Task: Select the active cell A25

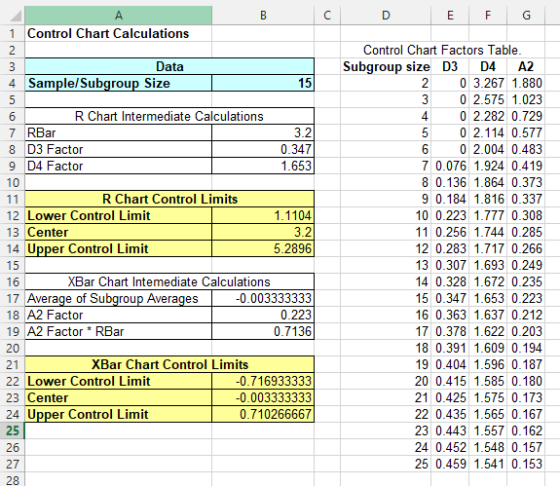Action: pyautogui.click(x=118, y=431)
